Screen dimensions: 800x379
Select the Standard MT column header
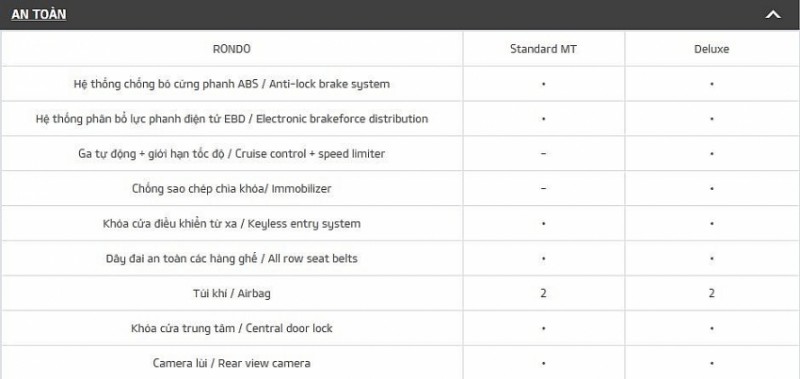(543, 49)
